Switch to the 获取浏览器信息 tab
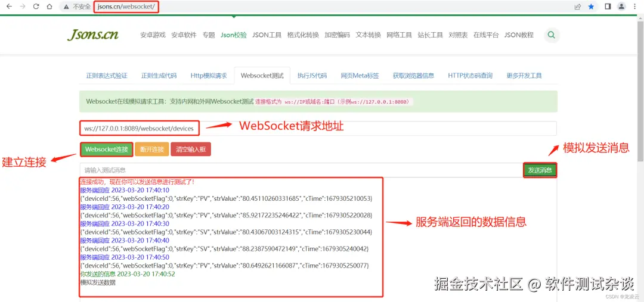644x302 pixels. click(413, 76)
